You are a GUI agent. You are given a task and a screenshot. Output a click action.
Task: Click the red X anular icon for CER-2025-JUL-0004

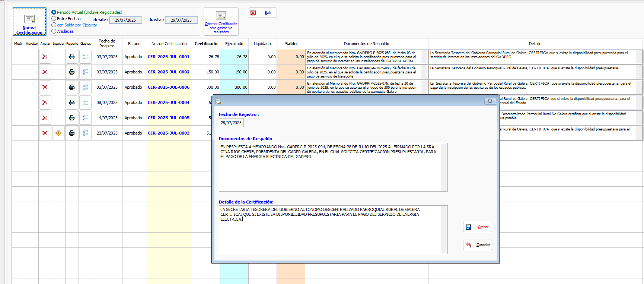click(45, 103)
